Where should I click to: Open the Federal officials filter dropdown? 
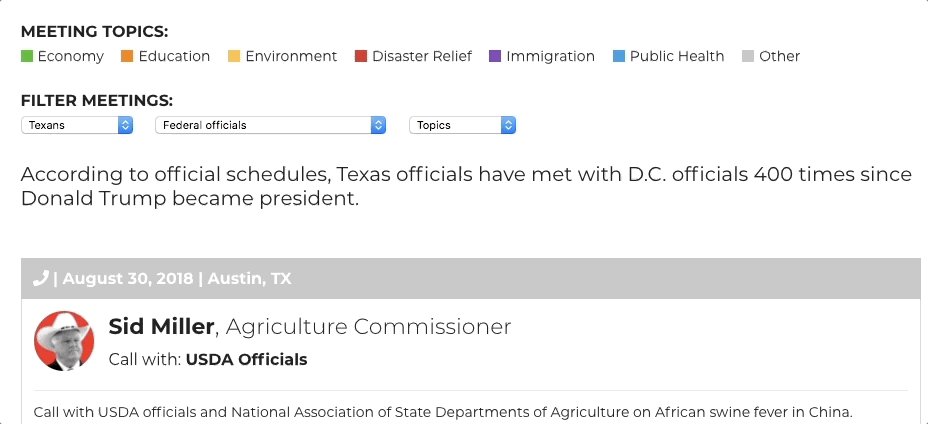click(x=270, y=125)
